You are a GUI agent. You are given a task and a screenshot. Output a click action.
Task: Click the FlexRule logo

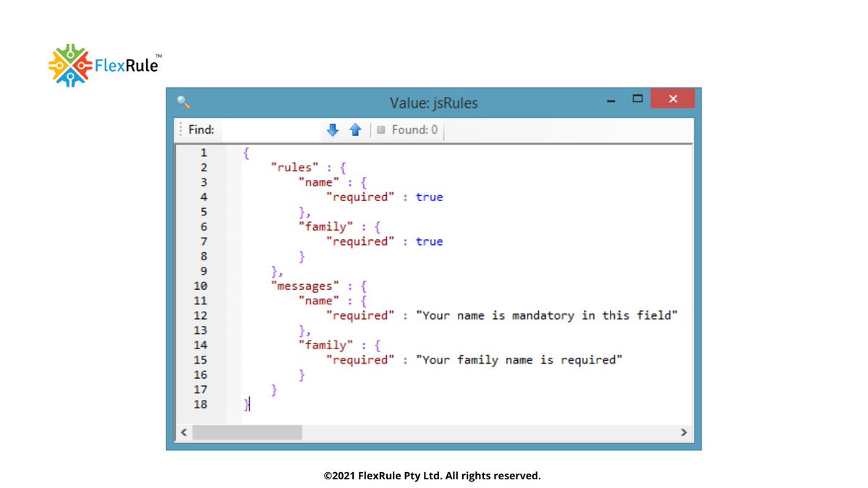pyautogui.click(x=105, y=66)
